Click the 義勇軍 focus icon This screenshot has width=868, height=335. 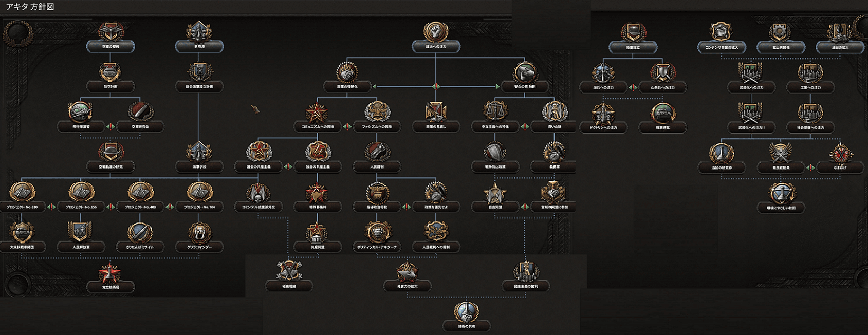[x=554, y=153]
